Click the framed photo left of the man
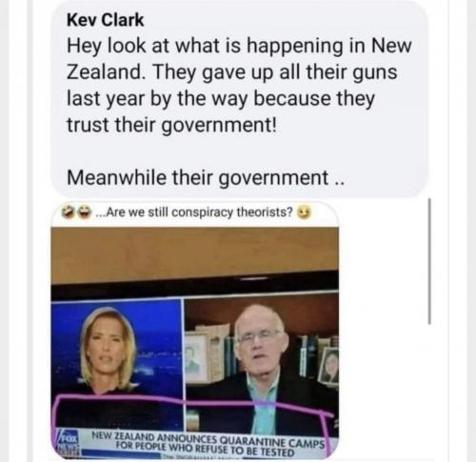The image size is (476, 462). pyautogui.click(x=196, y=358)
